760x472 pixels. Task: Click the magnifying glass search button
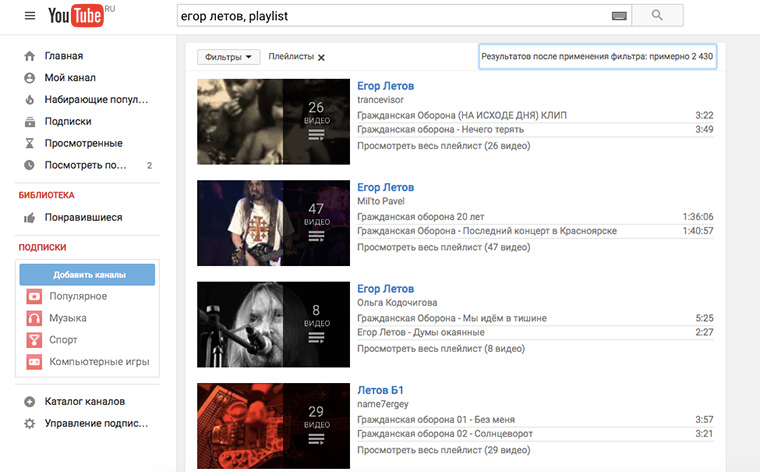click(657, 16)
